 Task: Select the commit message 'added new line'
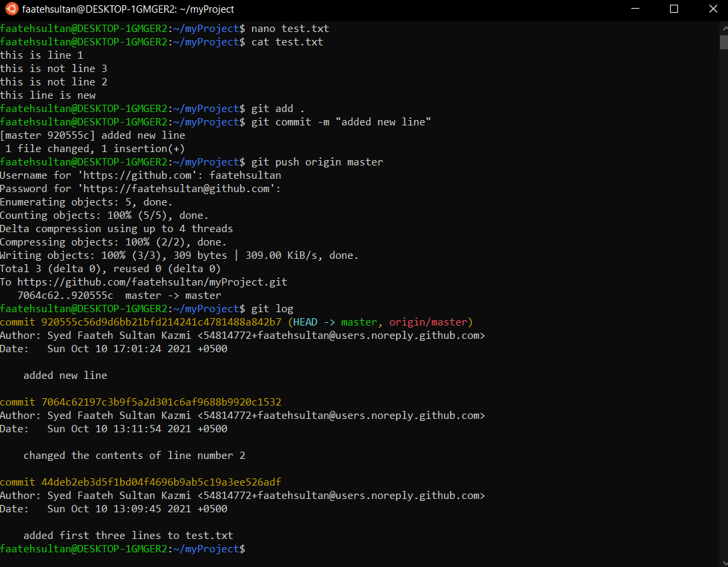[65, 375]
